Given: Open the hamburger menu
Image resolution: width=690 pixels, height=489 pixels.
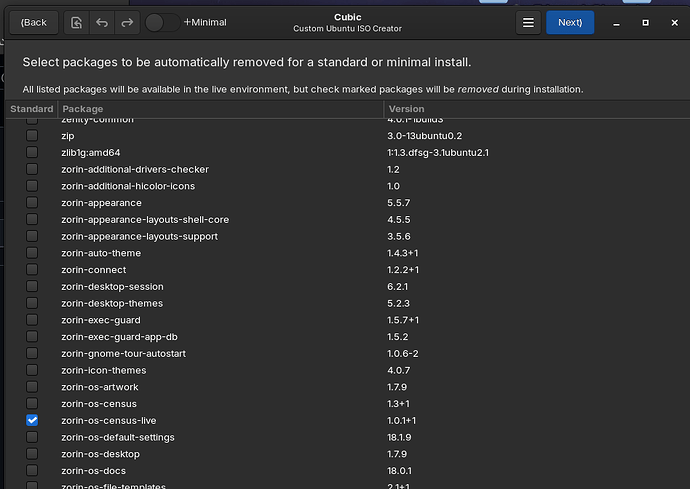Looking at the screenshot, I should 528,22.
